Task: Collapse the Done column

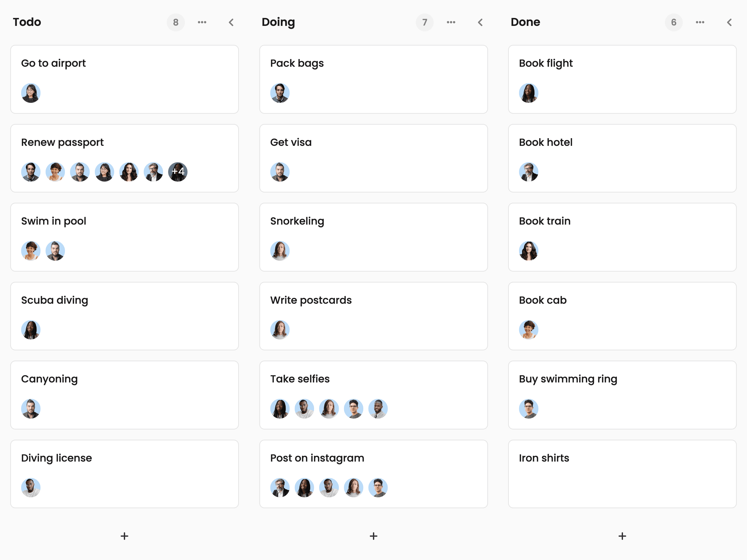Action: pos(729,22)
